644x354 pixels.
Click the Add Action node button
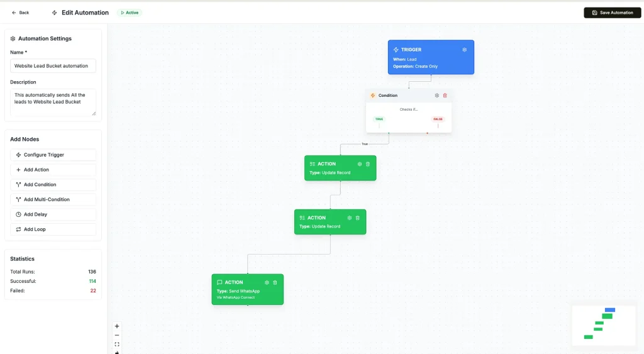coord(53,170)
